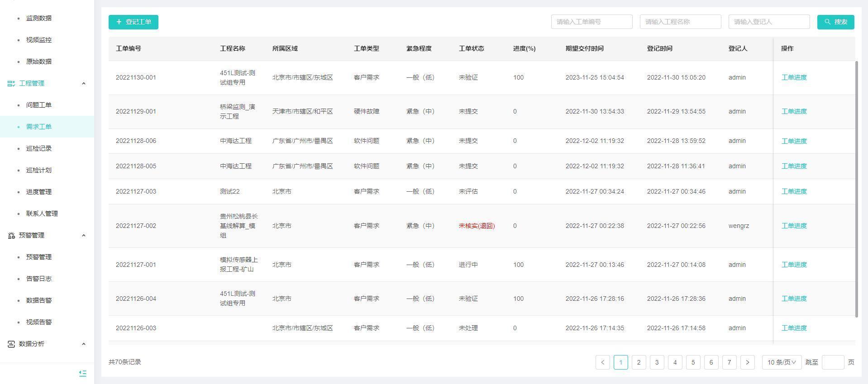Open 巡检记录 in the sidebar
The height and width of the screenshot is (384, 868).
click(39, 148)
